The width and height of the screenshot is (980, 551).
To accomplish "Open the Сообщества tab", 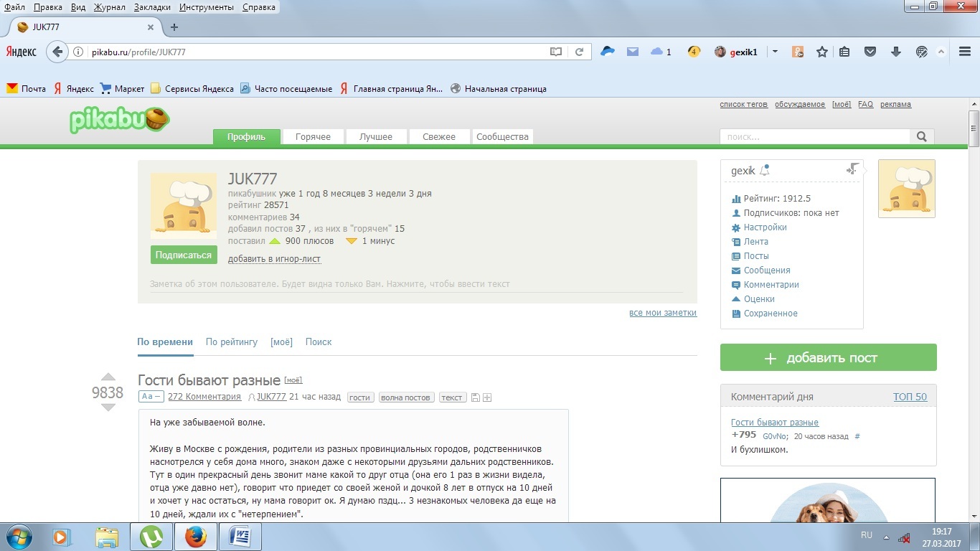I will click(x=502, y=136).
